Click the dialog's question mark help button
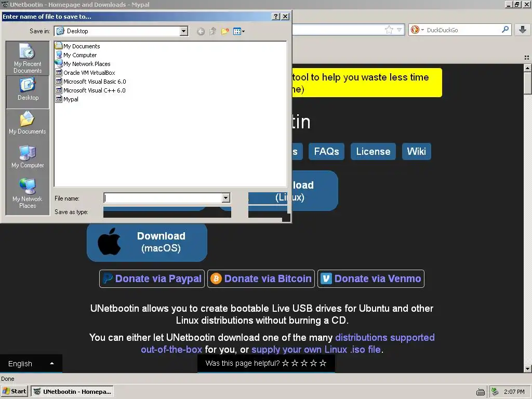This screenshot has width=532, height=399. tap(276, 16)
